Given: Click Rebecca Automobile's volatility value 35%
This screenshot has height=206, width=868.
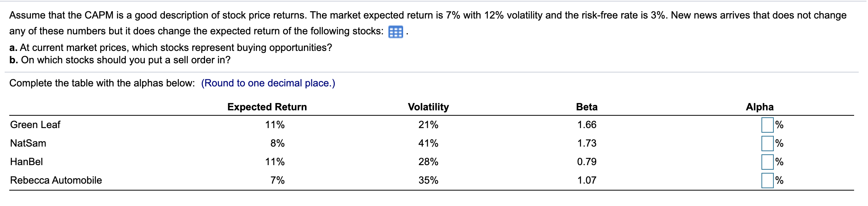Looking at the screenshot, I should point(429,180).
